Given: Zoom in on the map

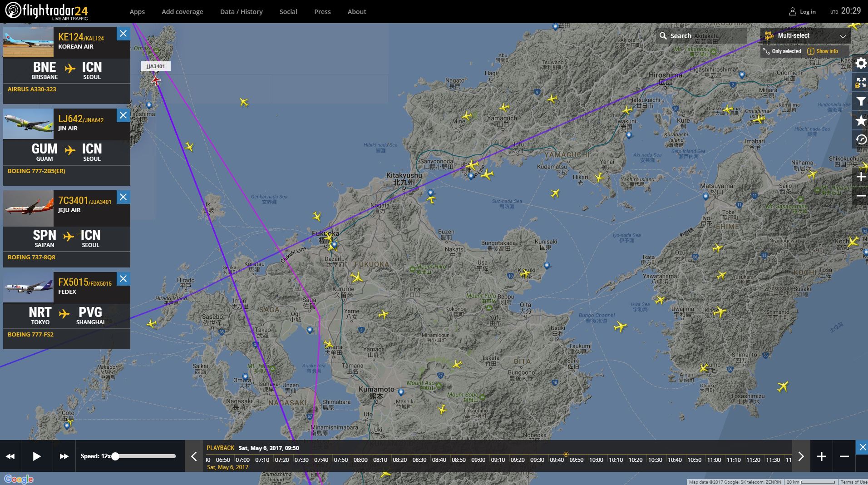Looking at the screenshot, I should coord(861,177).
